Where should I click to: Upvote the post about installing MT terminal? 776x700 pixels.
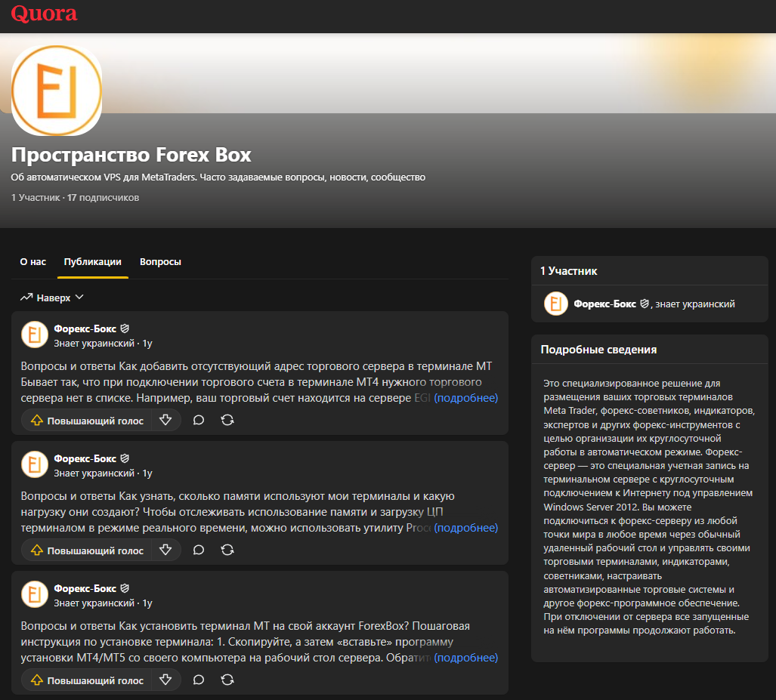pos(87,680)
